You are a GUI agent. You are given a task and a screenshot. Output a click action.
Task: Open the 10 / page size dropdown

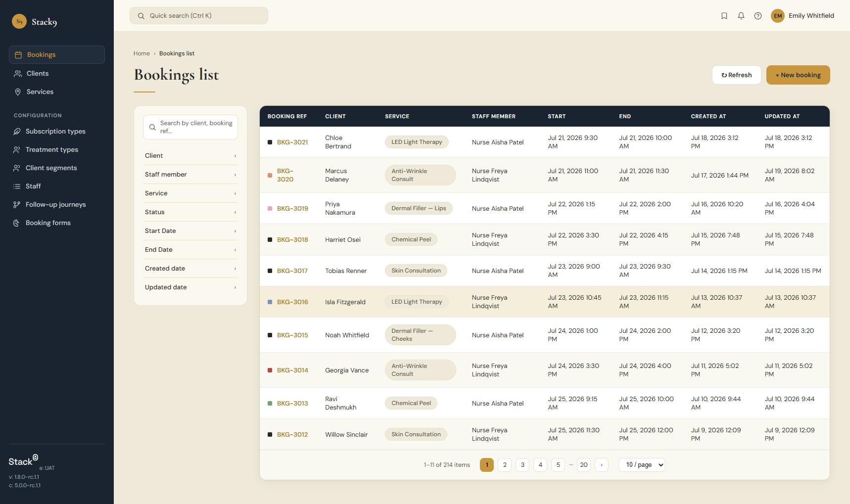pos(642,465)
